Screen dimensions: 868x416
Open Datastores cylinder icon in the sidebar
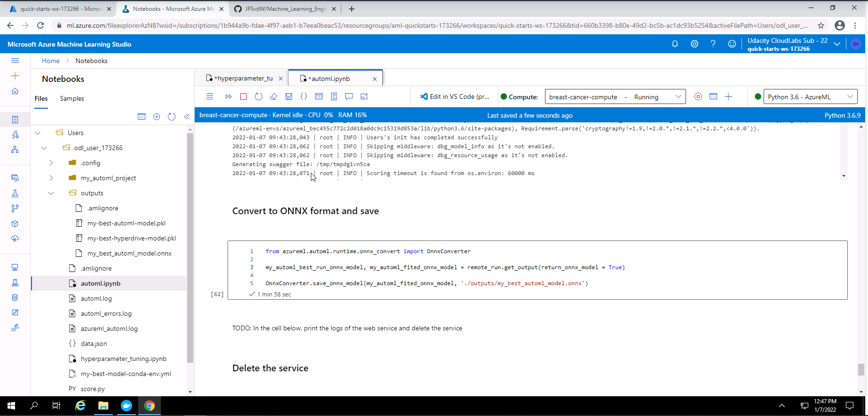[x=15, y=297]
